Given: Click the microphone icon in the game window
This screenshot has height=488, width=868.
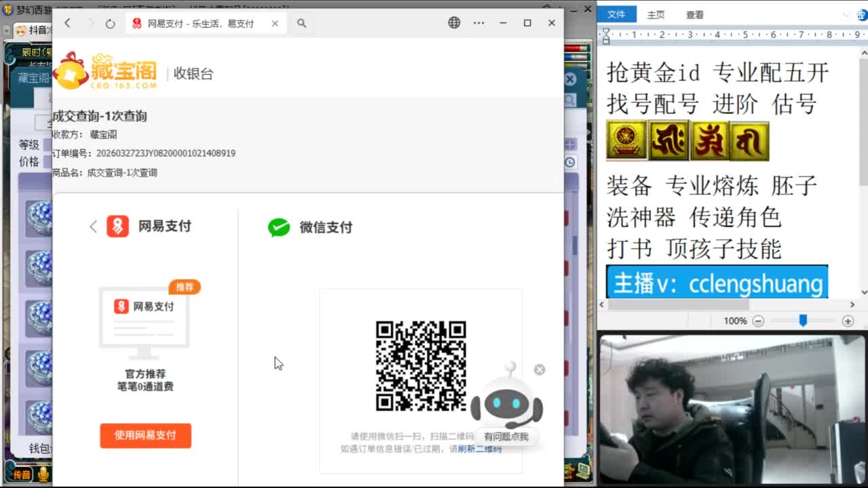Looking at the screenshot, I should point(43,474).
